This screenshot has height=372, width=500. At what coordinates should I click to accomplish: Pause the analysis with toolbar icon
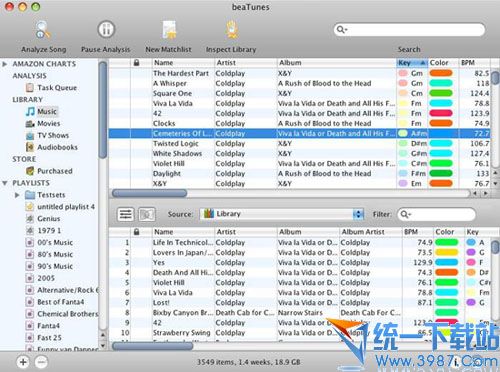coord(106,29)
